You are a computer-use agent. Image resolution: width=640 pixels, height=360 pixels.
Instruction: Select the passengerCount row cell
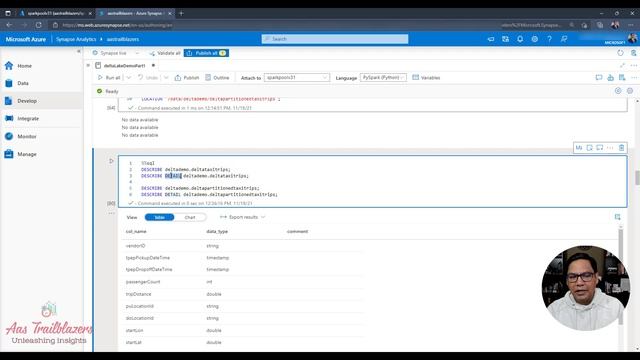pyautogui.click(x=143, y=282)
